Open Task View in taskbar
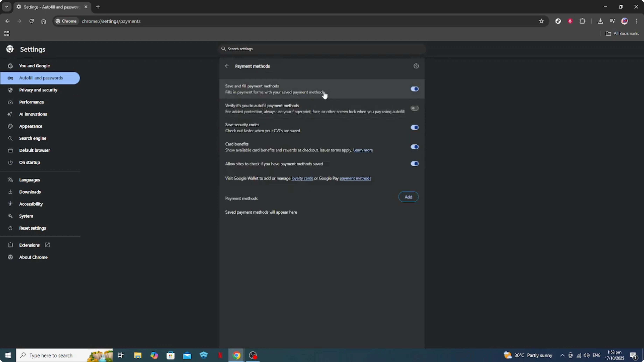The height and width of the screenshot is (362, 644). click(x=121, y=355)
